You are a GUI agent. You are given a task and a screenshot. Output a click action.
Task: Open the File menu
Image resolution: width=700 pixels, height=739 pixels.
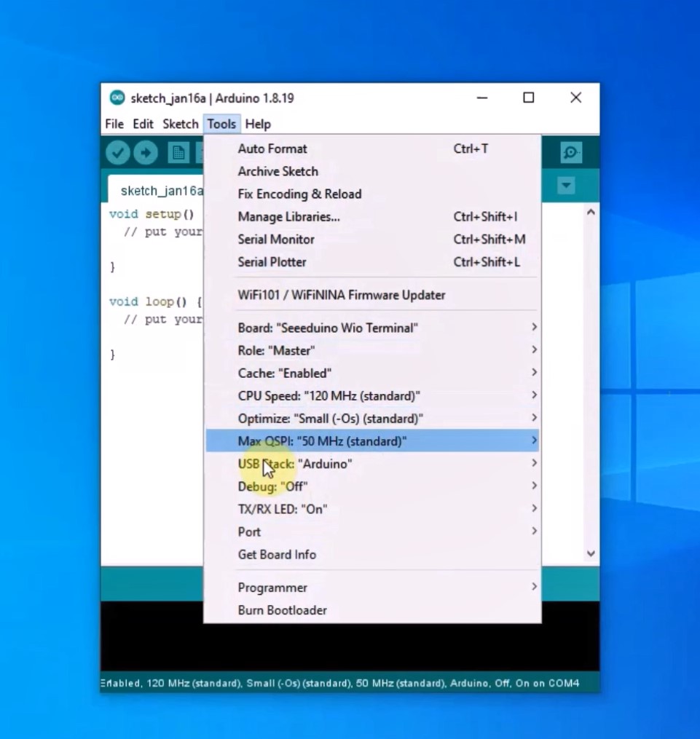tap(114, 124)
